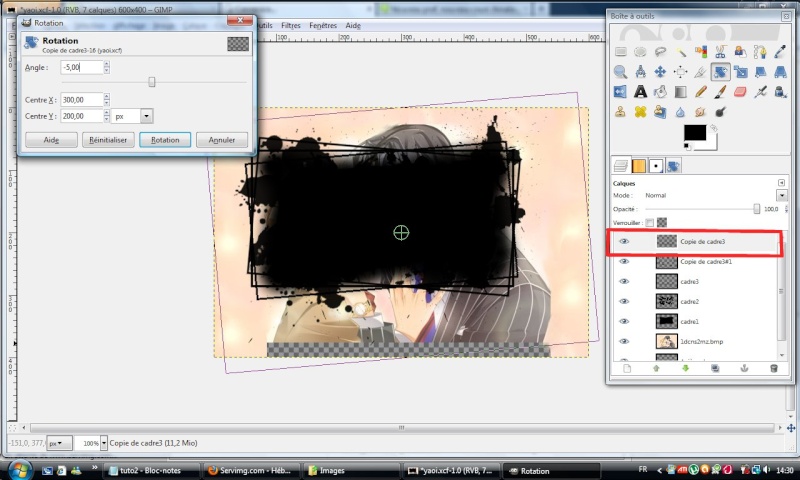Switch to the Gradients tab in dock
Screen dimensions: 800x480
(639, 166)
